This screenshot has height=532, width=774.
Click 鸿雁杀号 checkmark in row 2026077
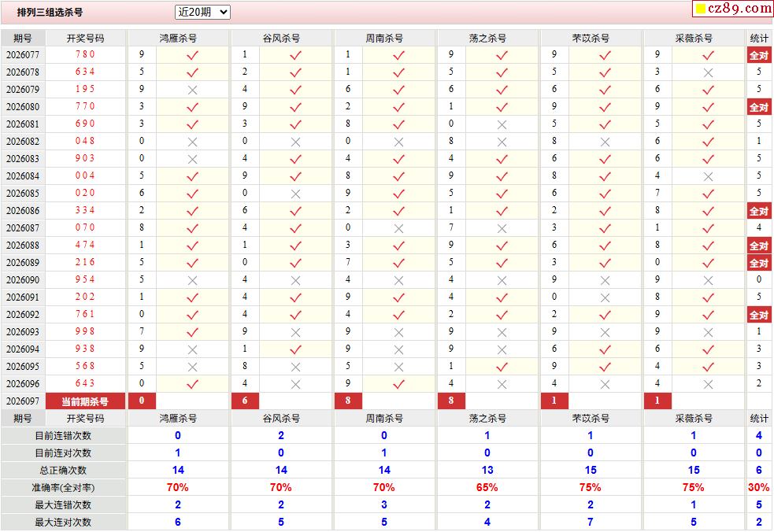click(x=192, y=55)
